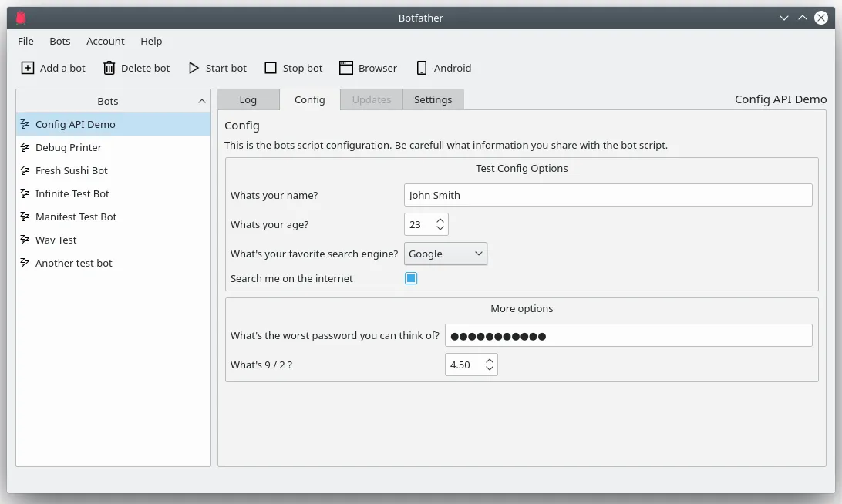This screenshot has width=842, height=504.
Task: Switch to the Log tab
Action: tap(248, 99)
